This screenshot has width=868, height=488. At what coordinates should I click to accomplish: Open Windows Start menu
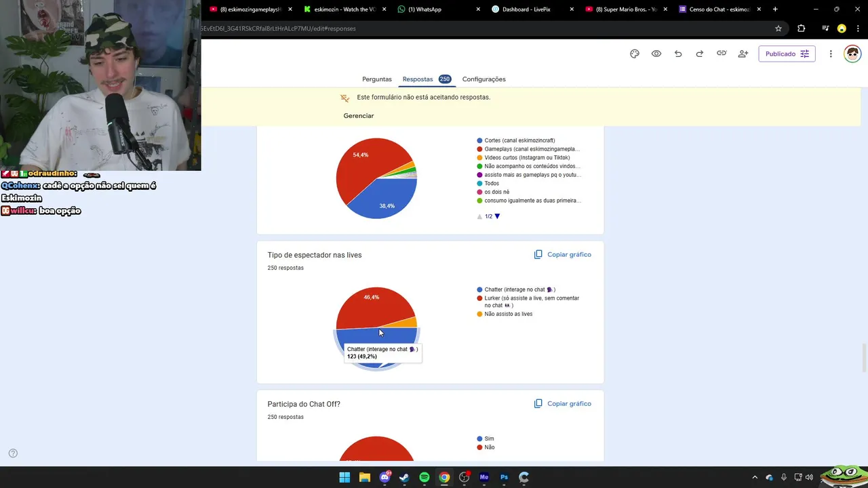(x=344, y=477)
